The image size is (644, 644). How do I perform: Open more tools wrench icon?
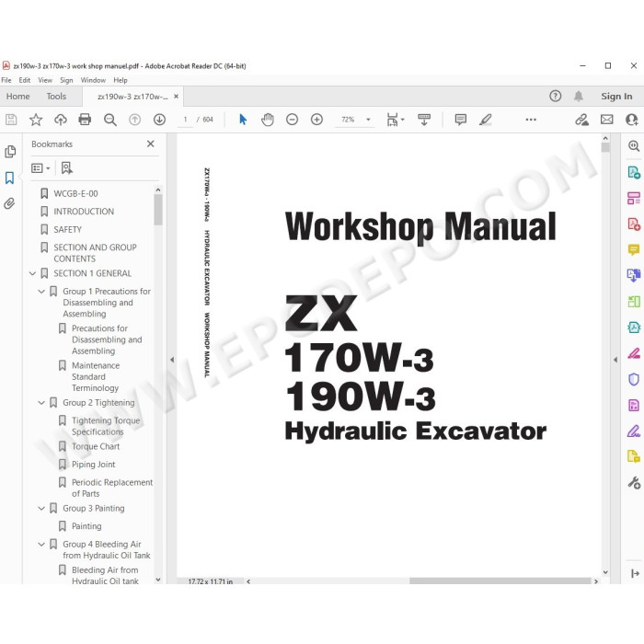click(634, 483)
